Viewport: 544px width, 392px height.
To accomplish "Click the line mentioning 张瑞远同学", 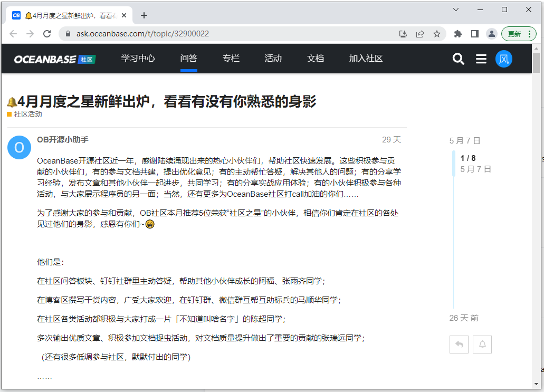I will coord(201,338).
